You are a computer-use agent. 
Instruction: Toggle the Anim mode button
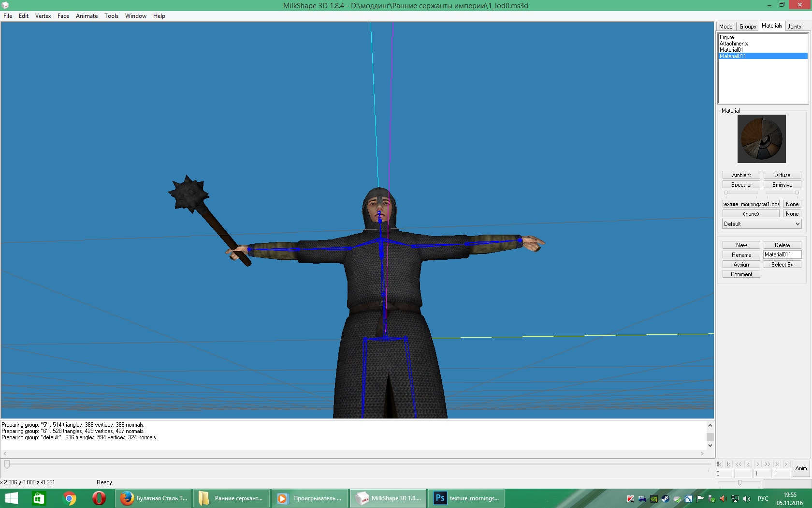coord(801,468)
